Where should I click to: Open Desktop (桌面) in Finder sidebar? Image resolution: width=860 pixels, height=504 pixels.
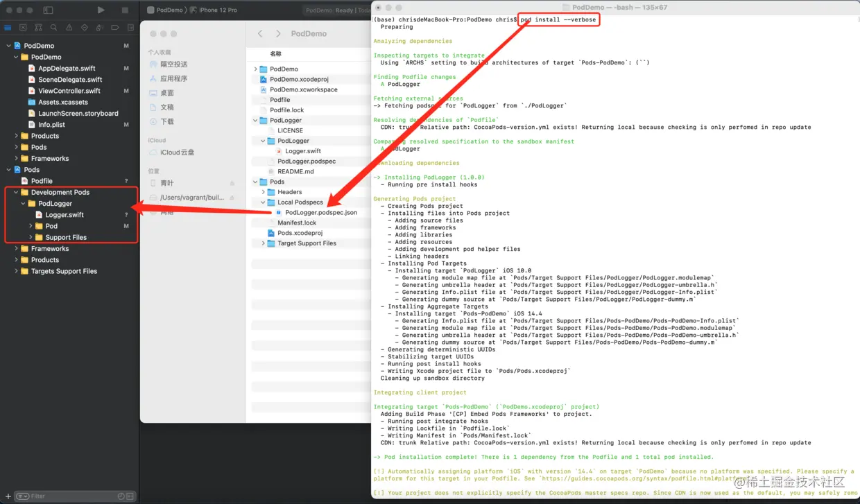click(x=167, y=93)
